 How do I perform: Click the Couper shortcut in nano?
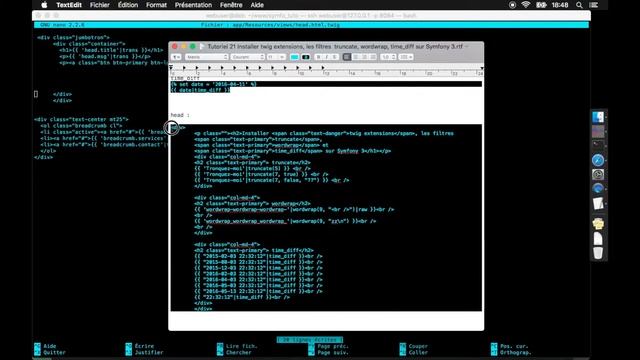[x=414, y=346]
